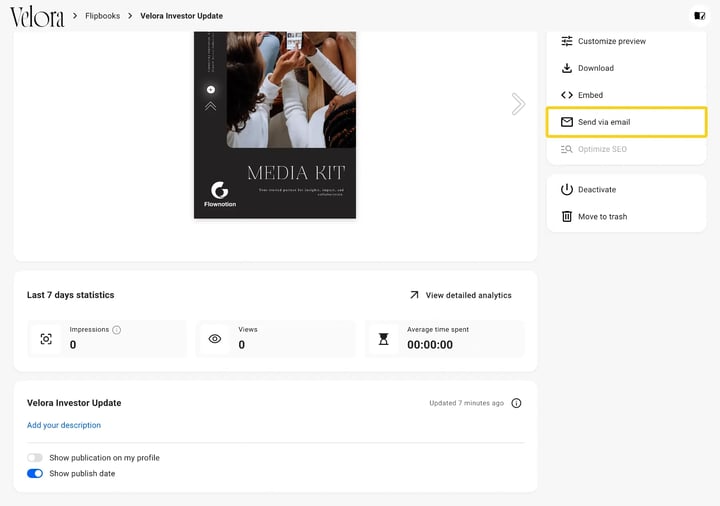Click the Impressions info icon
Screen dimensions: 720x506
pyautogui.click(x=117, y=330)
